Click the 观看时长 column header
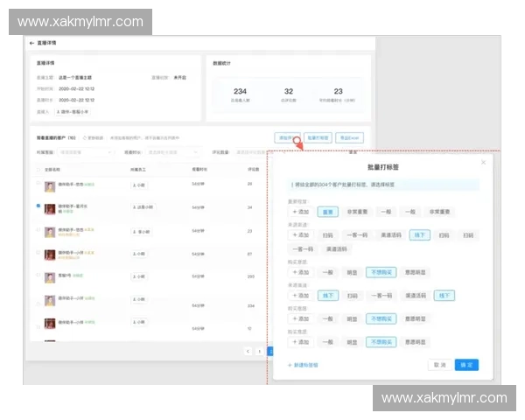Screen dimensions: 525x420 click(199, 170)
